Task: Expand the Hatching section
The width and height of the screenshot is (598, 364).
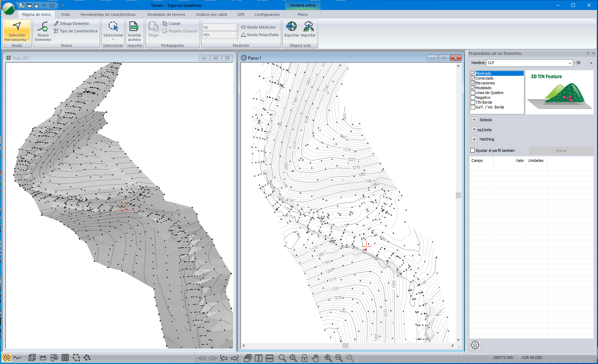Action: tap(474, 139)
